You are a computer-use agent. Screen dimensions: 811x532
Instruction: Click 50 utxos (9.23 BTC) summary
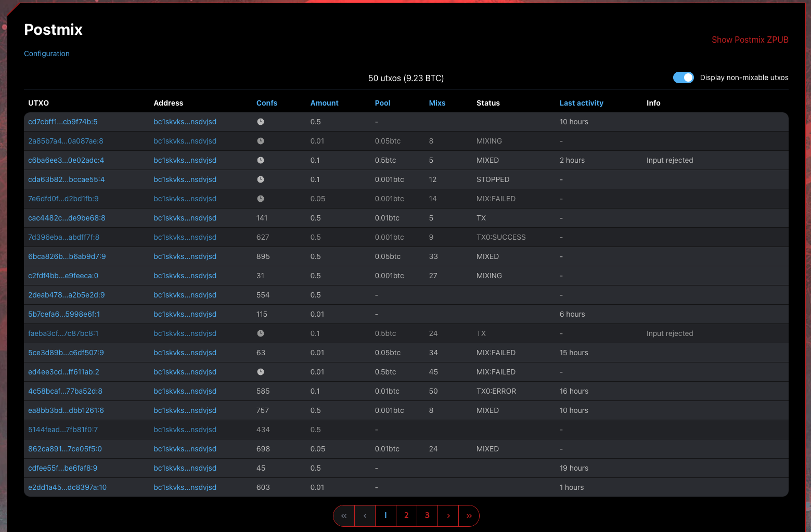pos(406,78)
